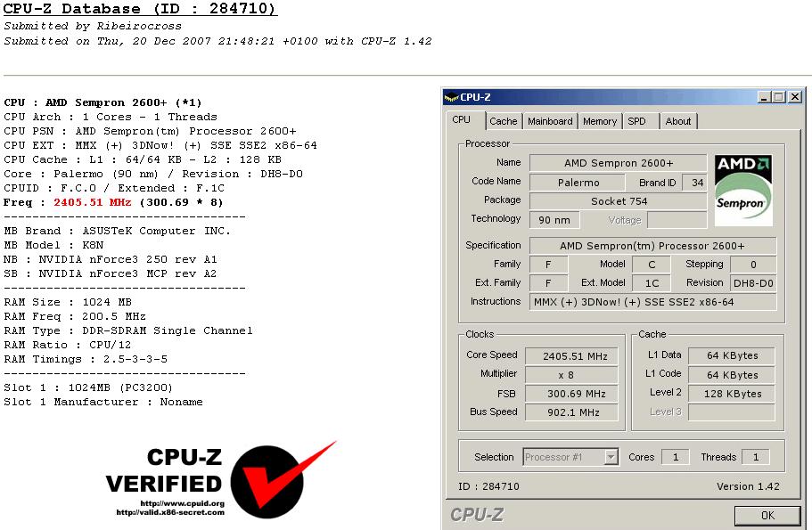Click the red 2405.51 MHz frequency text
The height and width of the screenshot is (530, 812).
92,202
